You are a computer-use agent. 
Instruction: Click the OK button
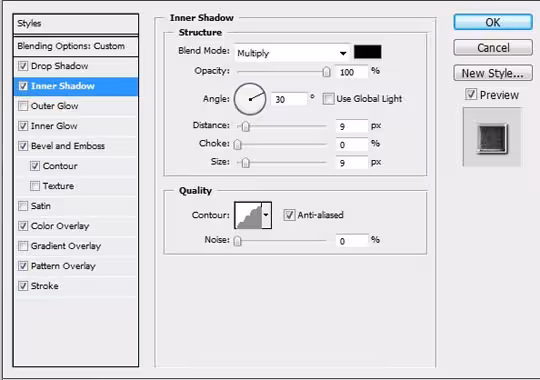[493, 22]
